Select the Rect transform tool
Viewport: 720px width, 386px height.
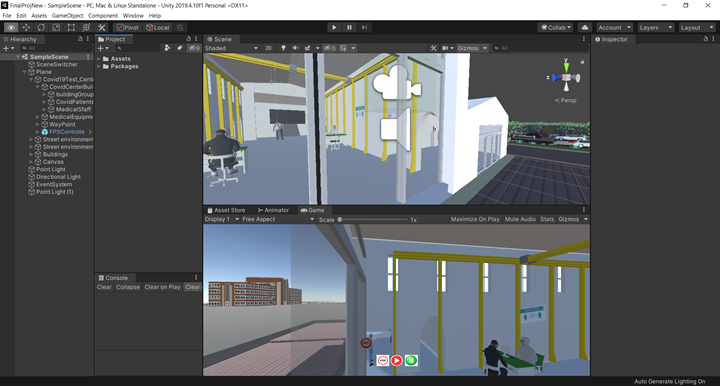71,28
